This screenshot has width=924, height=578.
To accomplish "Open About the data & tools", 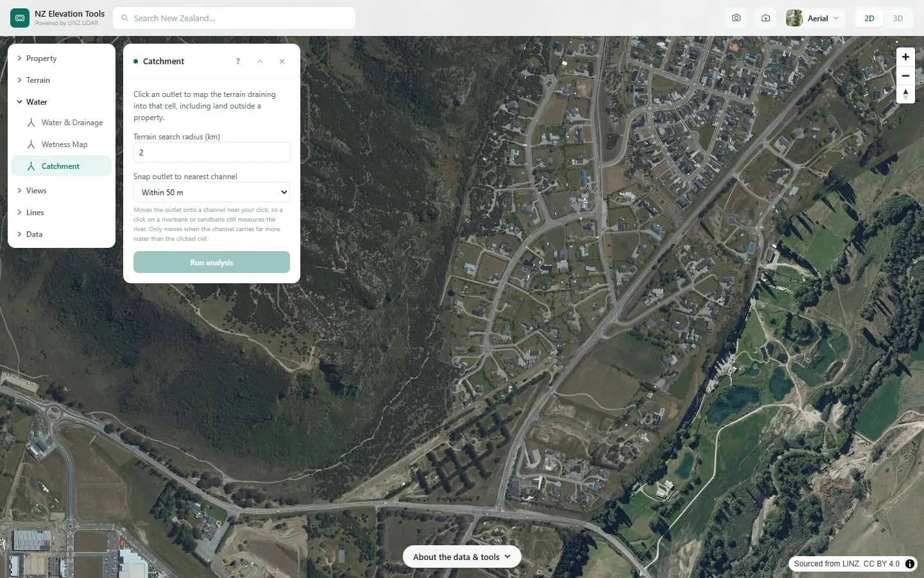I will [462, 557].
